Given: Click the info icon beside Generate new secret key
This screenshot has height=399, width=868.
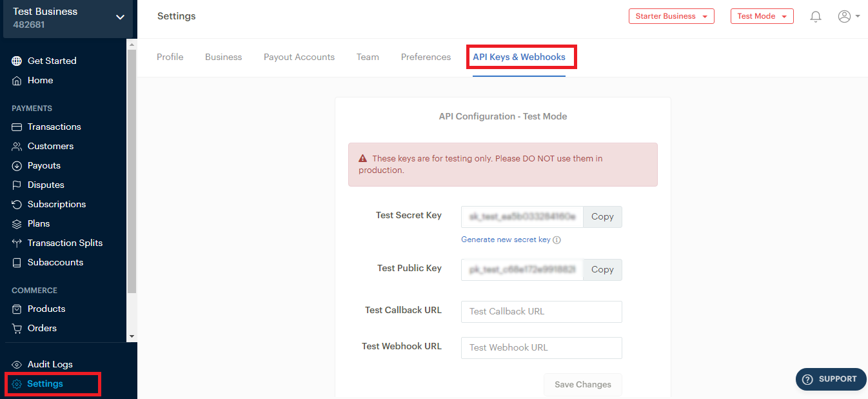Looking at the screenshot, I should pos(557,240).
